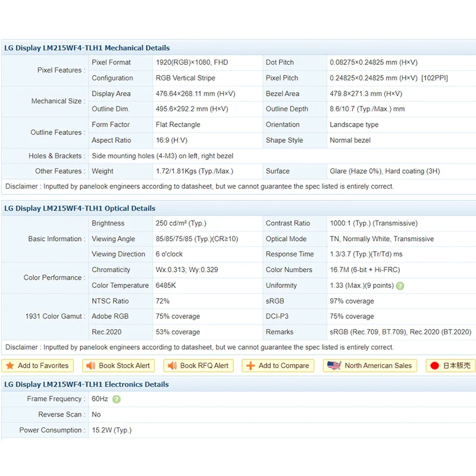
Task: Select the Dot Pitch value 0.08275×0.24825 mm
Action: point(374,62)
